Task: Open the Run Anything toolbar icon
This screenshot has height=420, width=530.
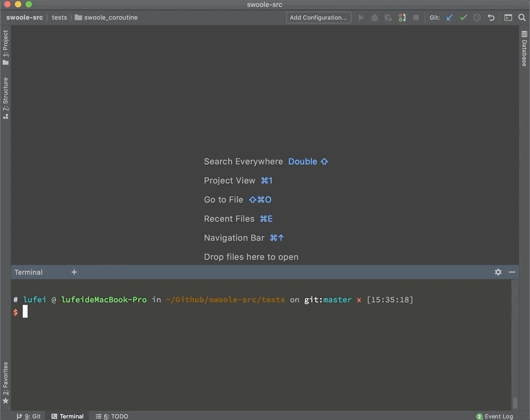Action: coord(508,17)
